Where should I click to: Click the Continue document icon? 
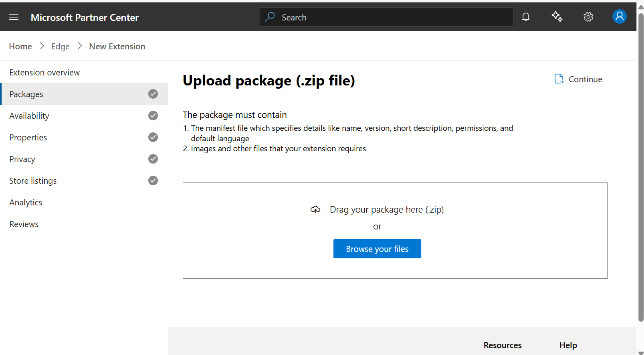coord(559,79)
